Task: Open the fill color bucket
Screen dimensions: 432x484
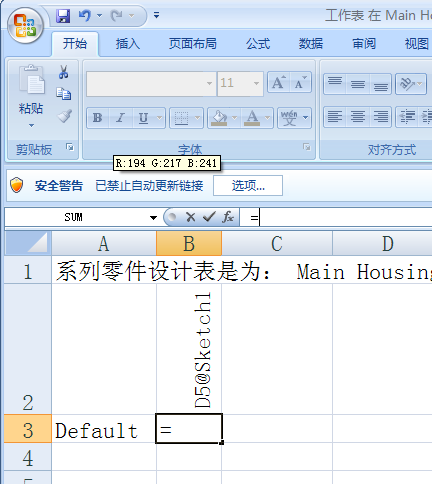Action: (x=219, y=118)
